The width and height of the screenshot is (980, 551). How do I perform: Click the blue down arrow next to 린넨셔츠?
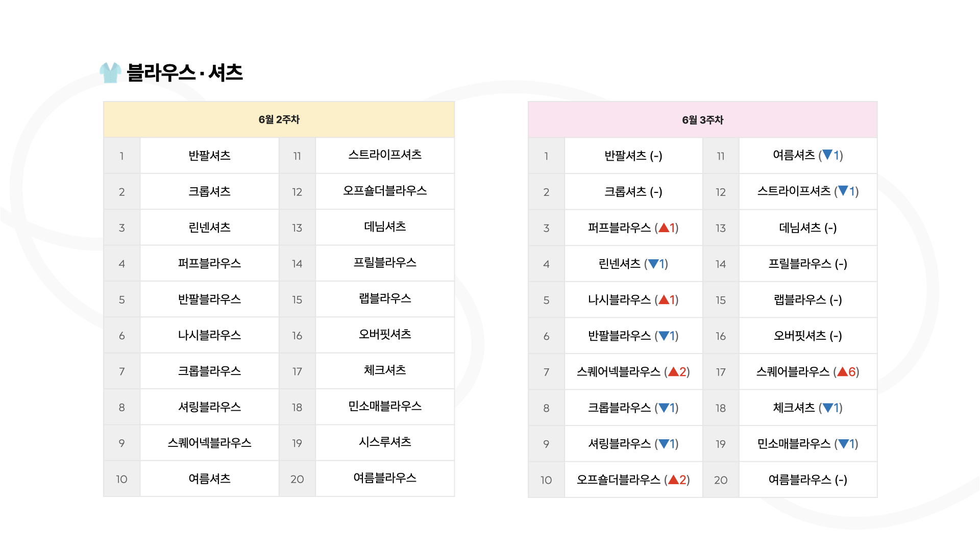(x=653, y=264)
